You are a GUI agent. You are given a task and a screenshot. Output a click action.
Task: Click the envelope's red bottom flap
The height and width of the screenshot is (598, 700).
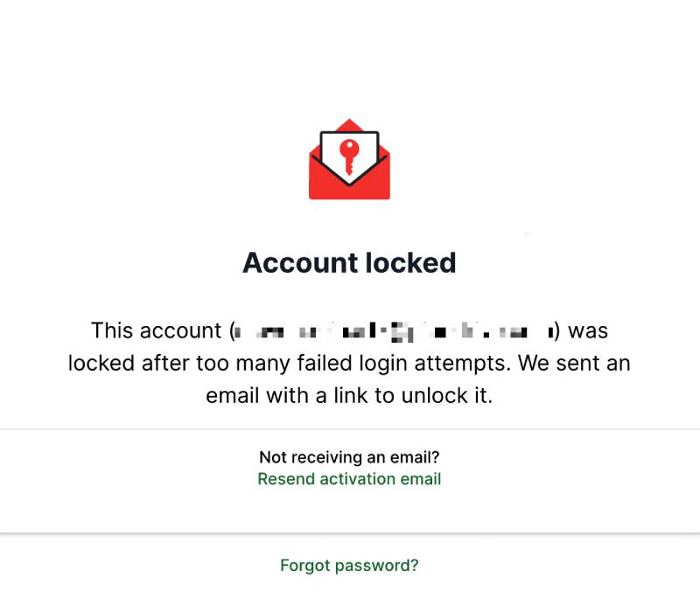click(349, 191)
